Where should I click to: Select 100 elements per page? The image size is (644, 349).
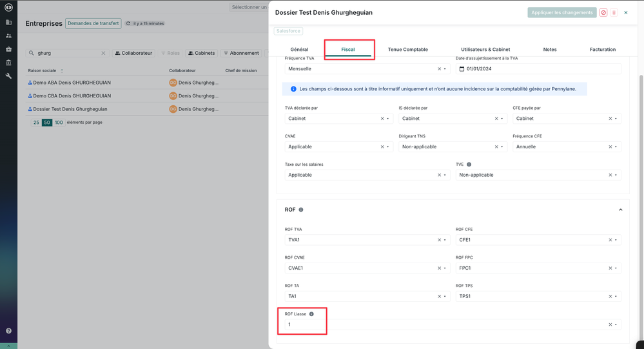pos(59,123)
